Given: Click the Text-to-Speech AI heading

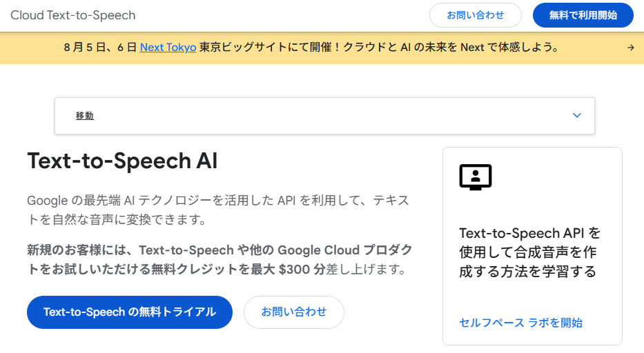Looking at the screenshot, I should pos(122,161).
